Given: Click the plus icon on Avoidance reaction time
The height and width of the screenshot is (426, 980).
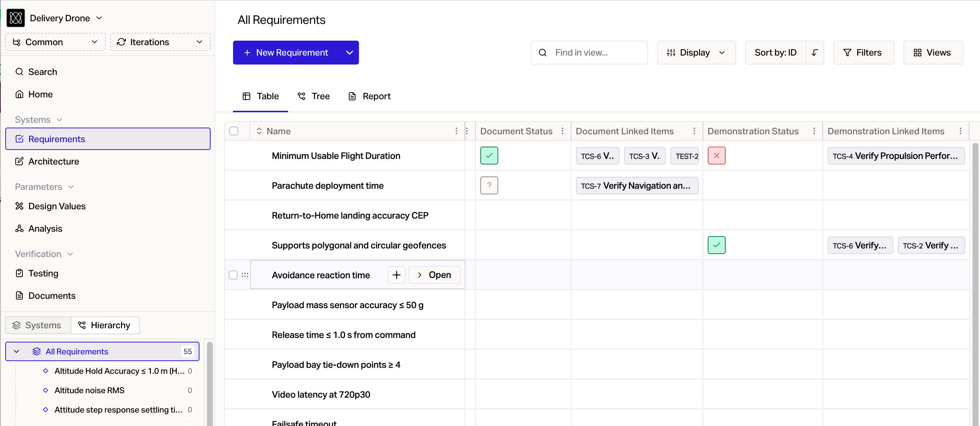Looking at the screenshot, I should [396, 275].
